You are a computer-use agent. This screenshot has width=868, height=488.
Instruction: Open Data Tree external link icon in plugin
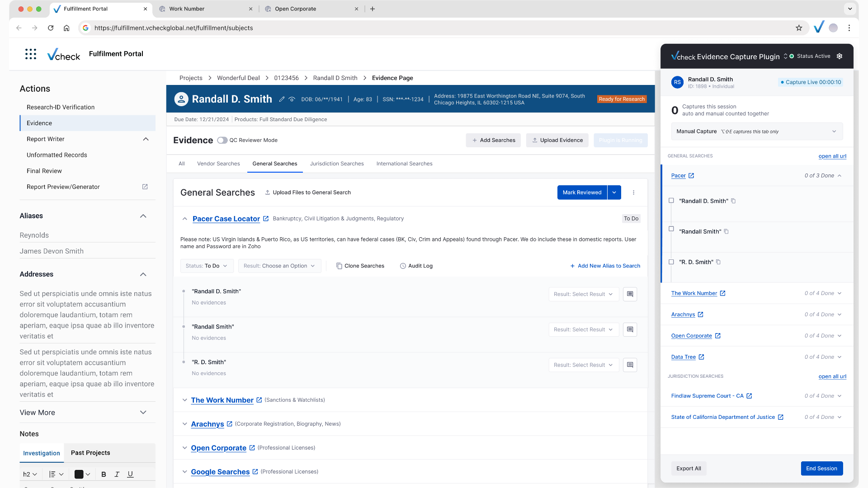701,357
